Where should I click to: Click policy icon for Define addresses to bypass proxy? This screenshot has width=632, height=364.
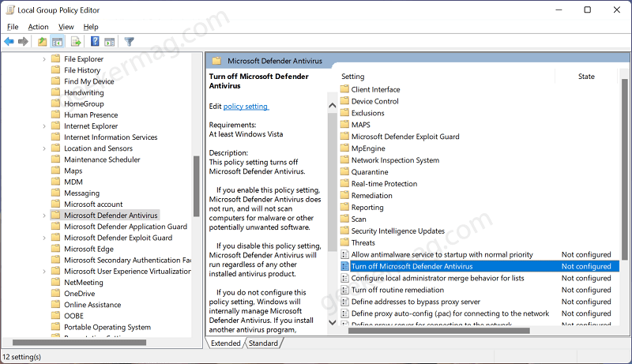click(x=344, y=302)
